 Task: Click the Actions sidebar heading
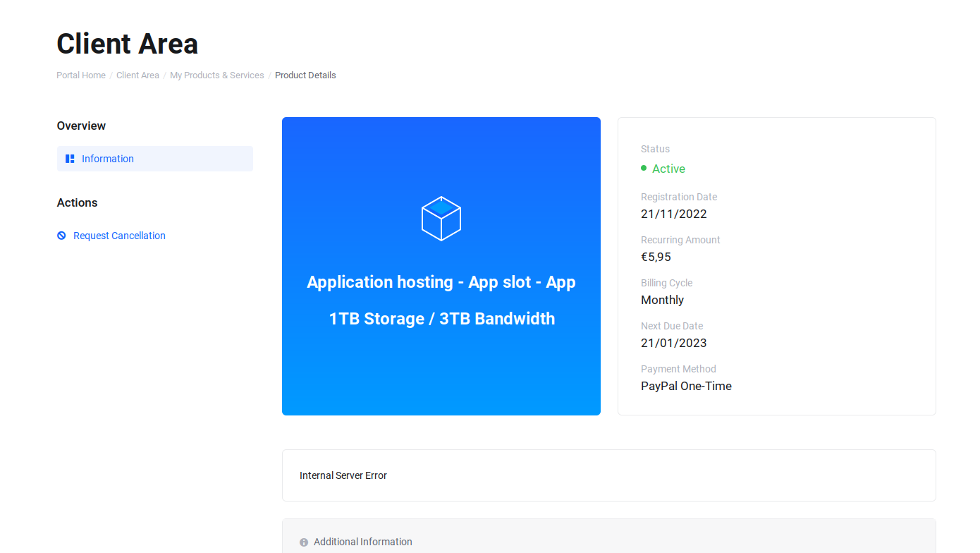[x=78, y=202]
